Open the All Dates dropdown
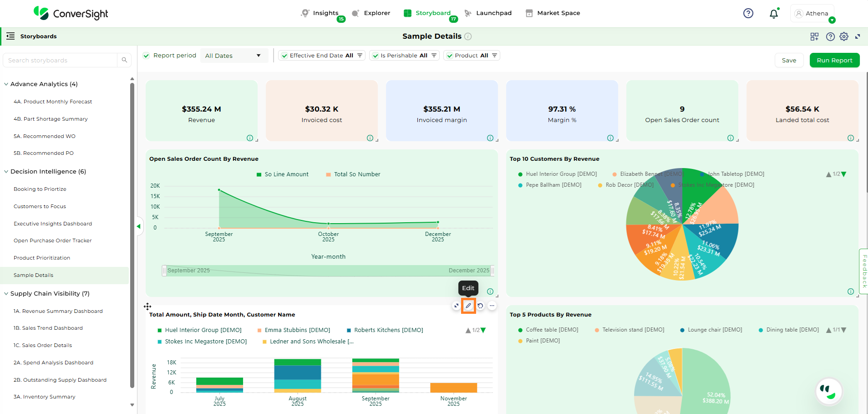868x414 pixels. click(233, 56)
